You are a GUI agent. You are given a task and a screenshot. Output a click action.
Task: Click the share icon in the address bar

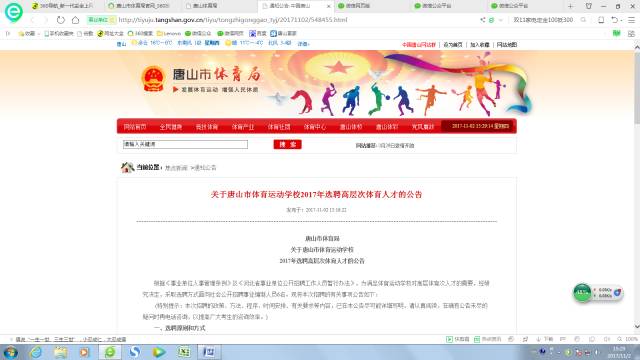click(x=483, y=20)
